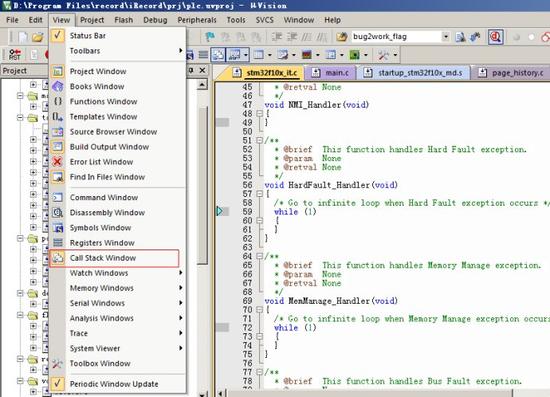Collapse the comment block at line 51
Screen dimensions: 550x397
(259, 140)
